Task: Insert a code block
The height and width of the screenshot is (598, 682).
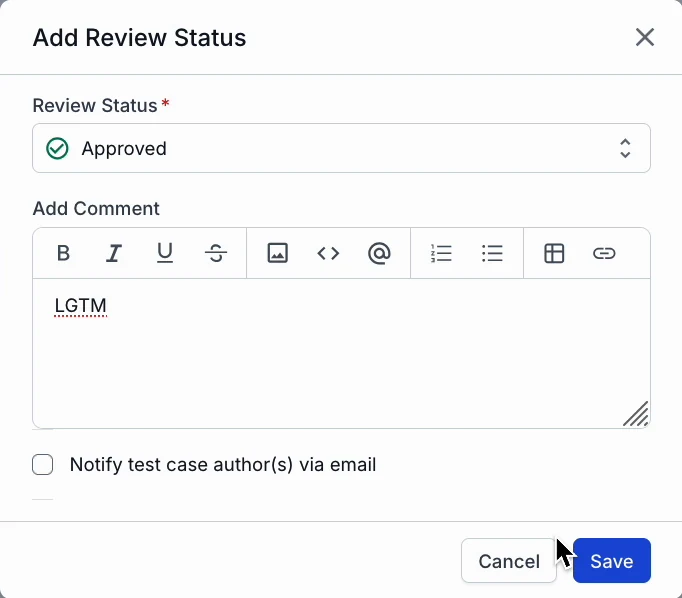Action: pyautogui.click(x=328, y=253)
